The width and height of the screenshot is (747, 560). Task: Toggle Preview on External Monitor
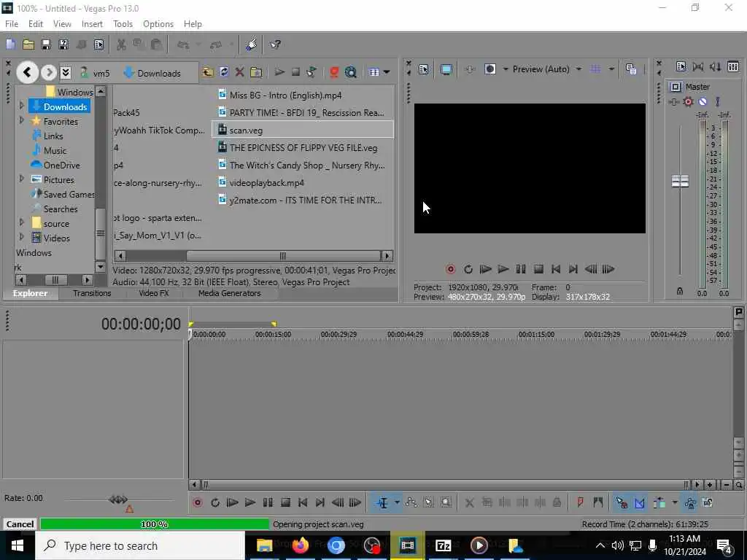pos(446,69)
